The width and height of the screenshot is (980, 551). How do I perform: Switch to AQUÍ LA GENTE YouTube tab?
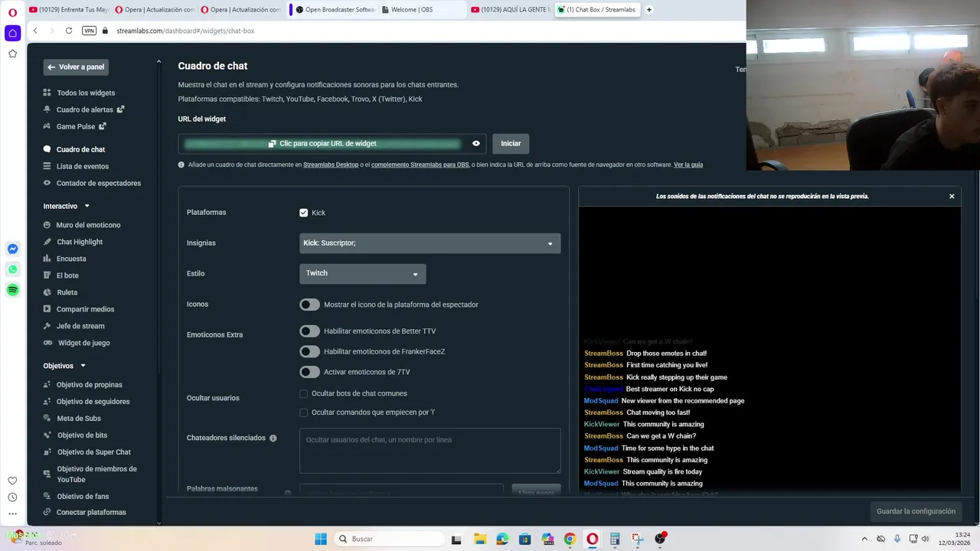point(509,10)
